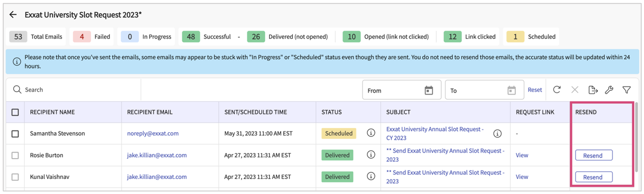This screenshot has width=644, height=194.
Task: Show status info for Kunal Vaishnav's Delivered email
Action: [x=371, y=176]
